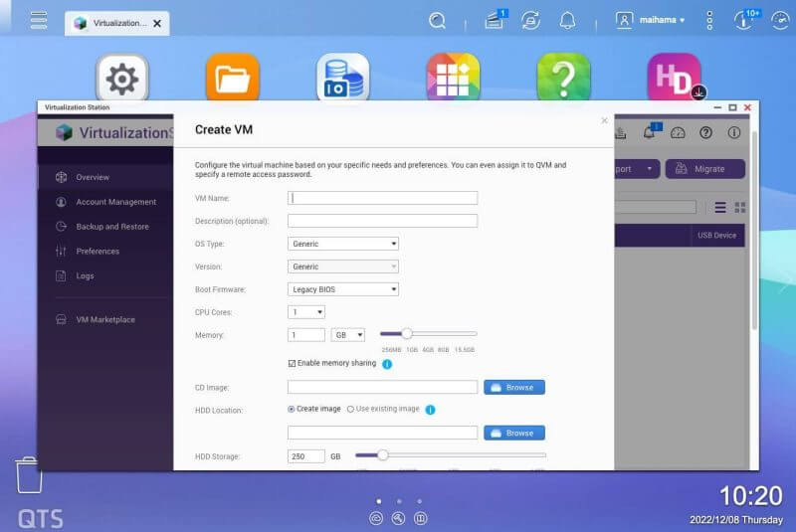Select Create image radio button

[x=291, y=409]
